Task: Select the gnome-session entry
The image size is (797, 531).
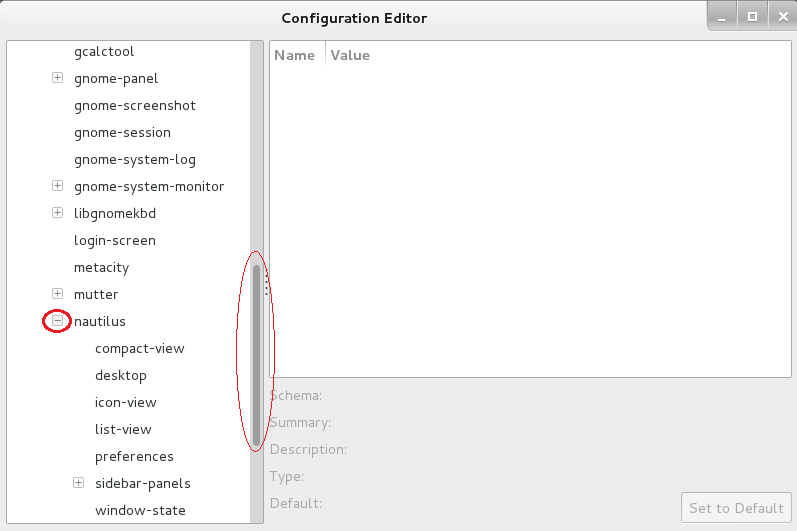Action: click(122, 133)
